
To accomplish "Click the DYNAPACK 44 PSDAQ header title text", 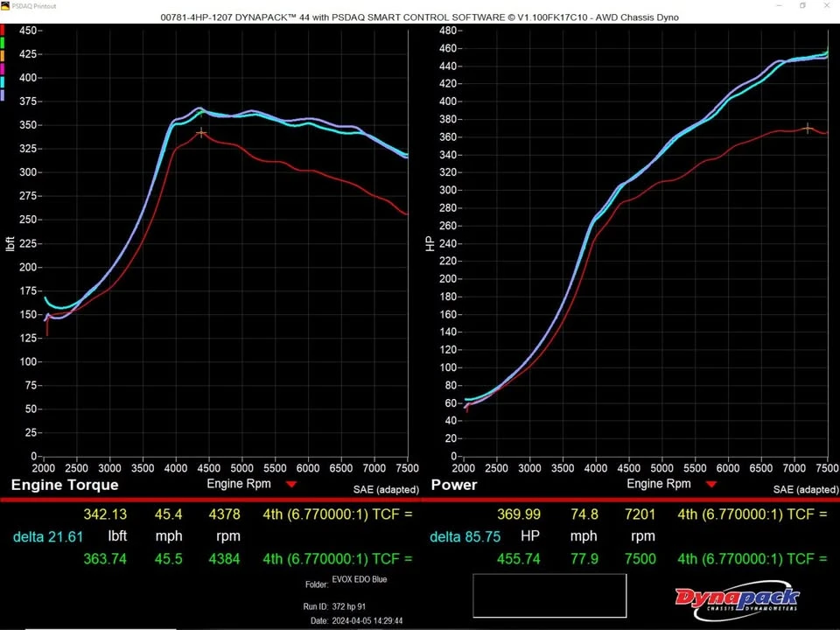I will point(419,17).
